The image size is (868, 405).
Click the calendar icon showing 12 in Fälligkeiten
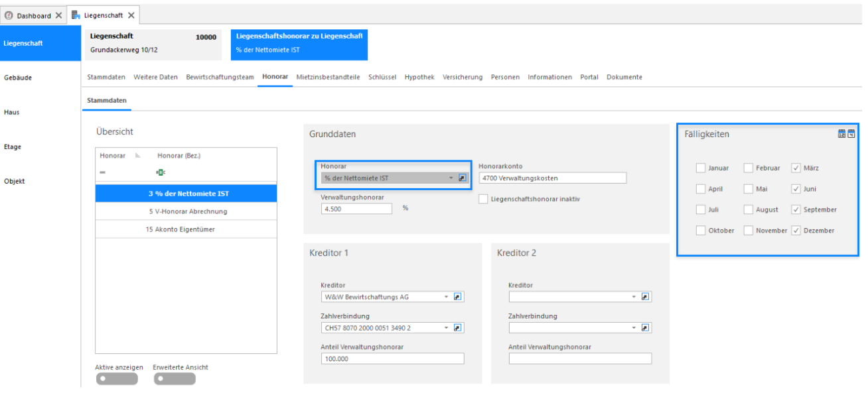(x=842, y=134)
